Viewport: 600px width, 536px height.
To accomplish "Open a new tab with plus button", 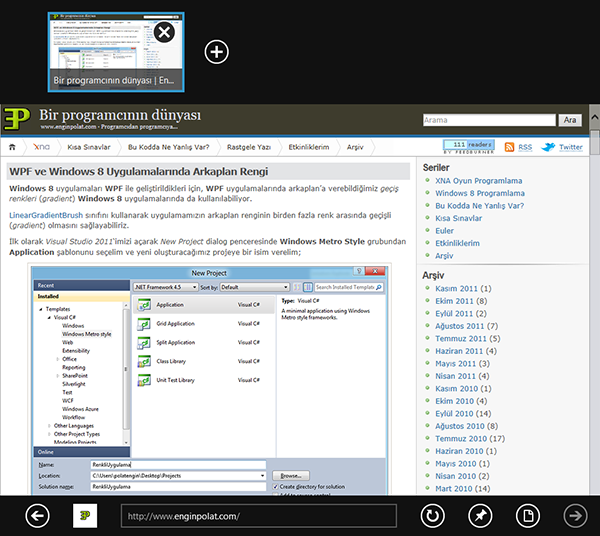I will pos(217,52).
